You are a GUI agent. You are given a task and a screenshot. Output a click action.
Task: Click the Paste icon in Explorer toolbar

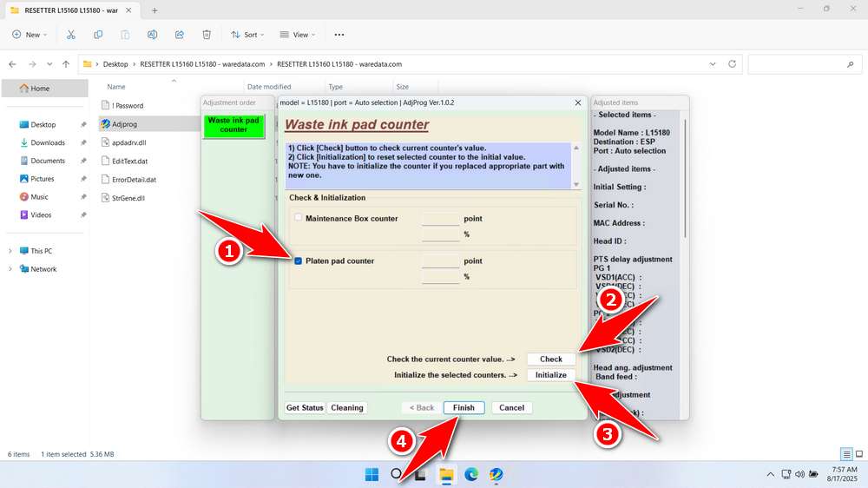(125, 35)
